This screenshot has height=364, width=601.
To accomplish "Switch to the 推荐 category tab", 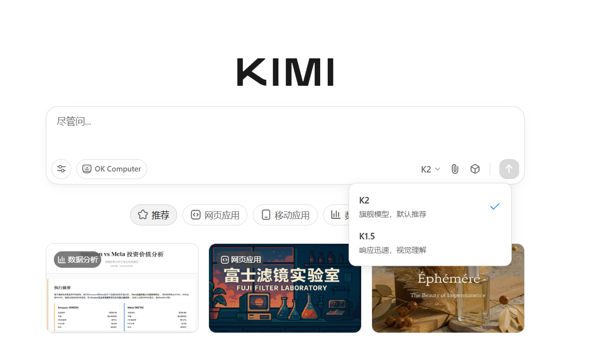I will (153, 214).
